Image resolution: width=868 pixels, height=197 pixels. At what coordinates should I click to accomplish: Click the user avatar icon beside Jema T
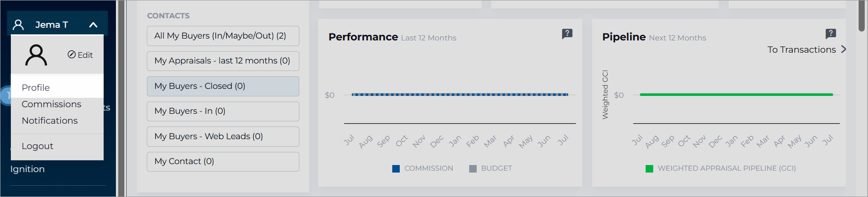coord(18,24)
